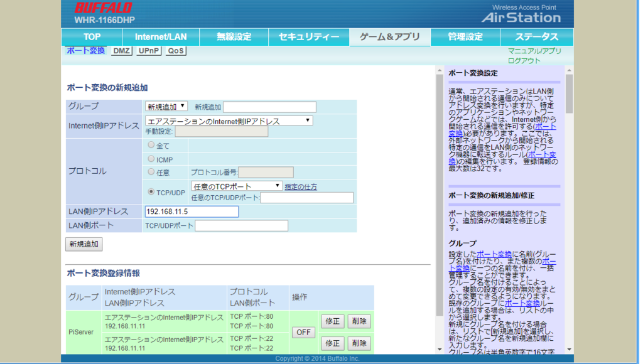
Task: Open the 指定の仕方 link
Action: tap(301, 187)
